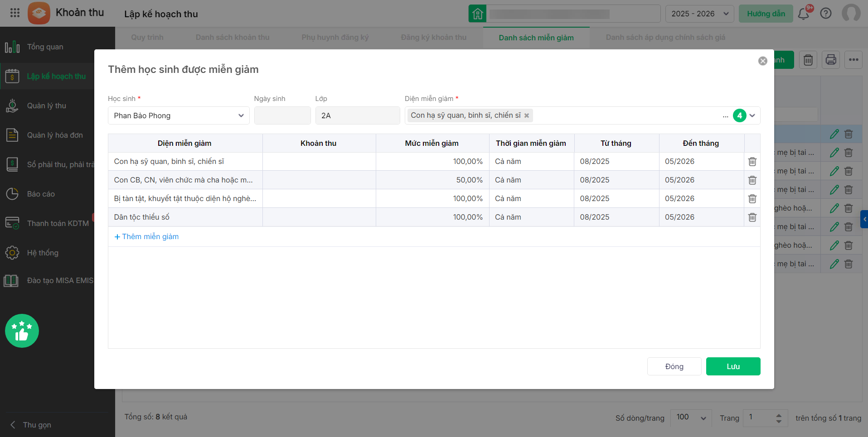This screenshot has height=437, width=868.
Task: Click the Lưu save button
Action: tap(733, 366)
